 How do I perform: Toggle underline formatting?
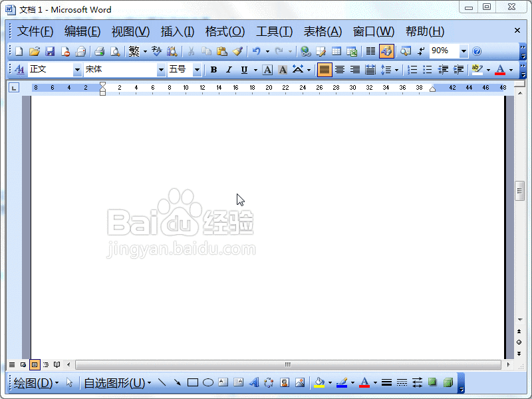point(244,70)
